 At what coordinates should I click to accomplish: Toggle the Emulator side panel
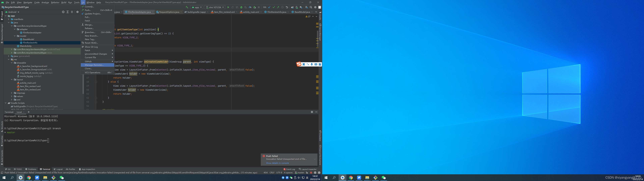pyautogui.click(x=320, y=136)
